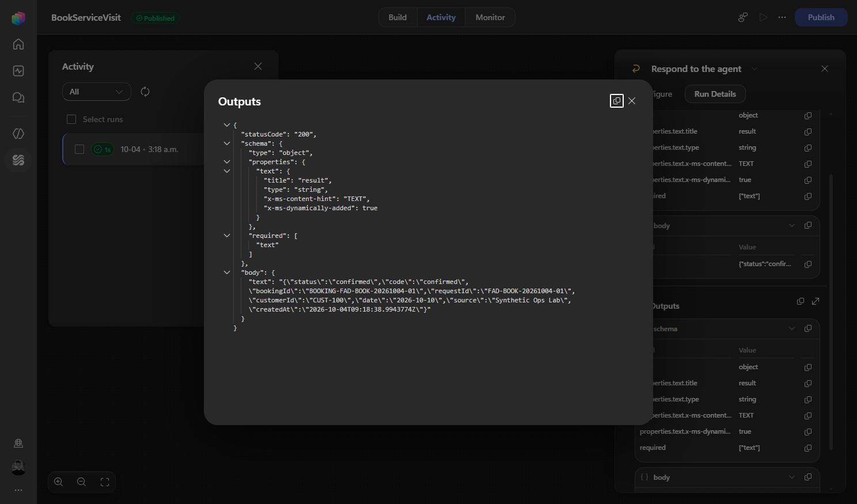857x504 pixels.
Task: Collapse the "schema" node in Outputs JSON
Action: pos(227,143)
